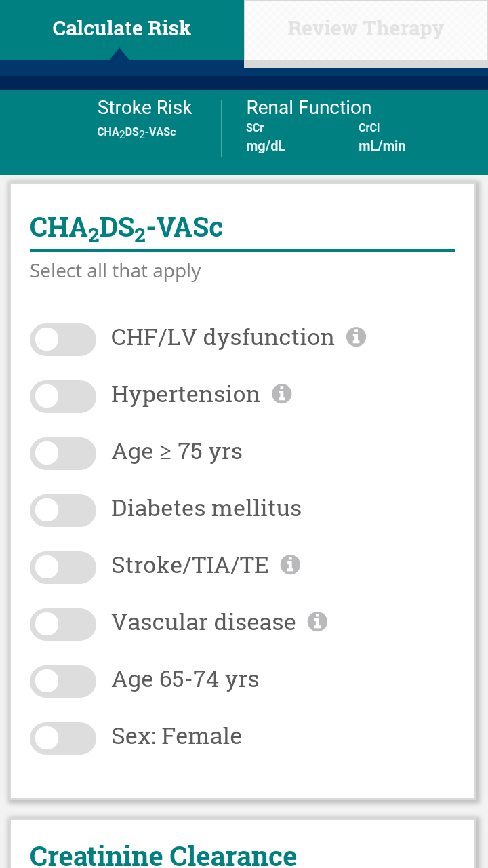Tap the CHA2DS2-VASc section heading
The height and width of the screenshot is (868, 488).
tap(127, 228)
